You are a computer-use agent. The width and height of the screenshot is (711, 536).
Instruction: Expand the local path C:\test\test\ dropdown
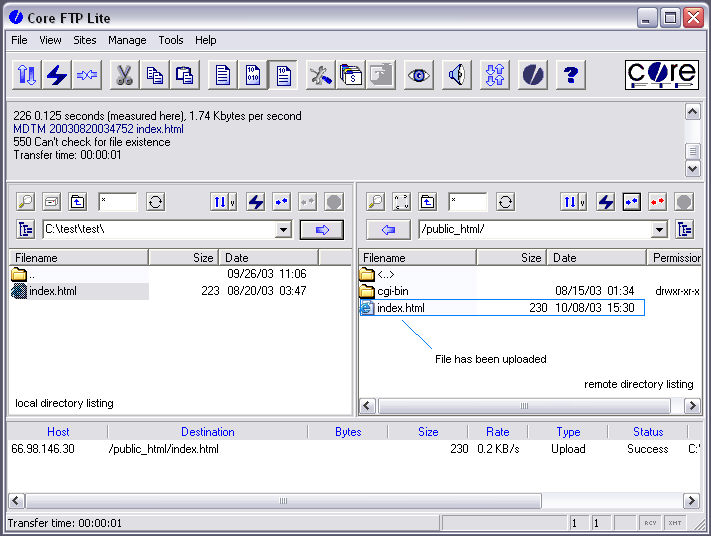(x=283, y=230)
